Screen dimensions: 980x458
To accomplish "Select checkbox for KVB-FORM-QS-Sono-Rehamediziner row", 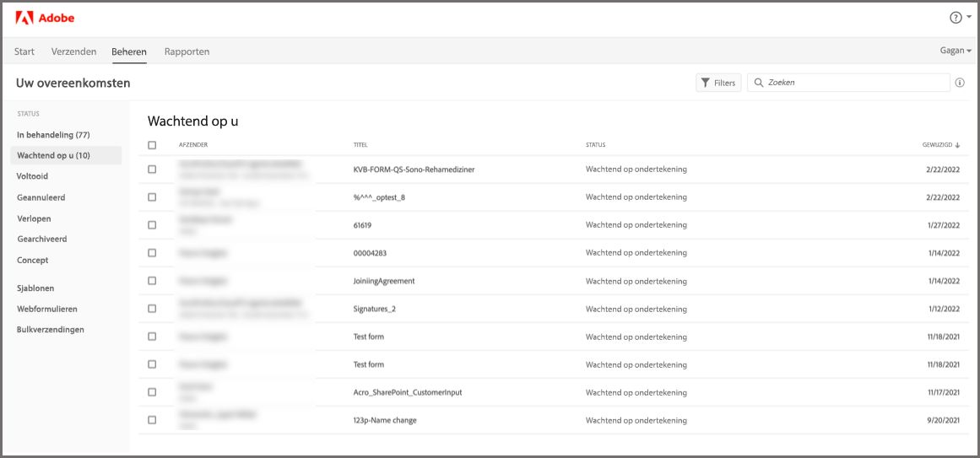I will [x=152, y=170].
